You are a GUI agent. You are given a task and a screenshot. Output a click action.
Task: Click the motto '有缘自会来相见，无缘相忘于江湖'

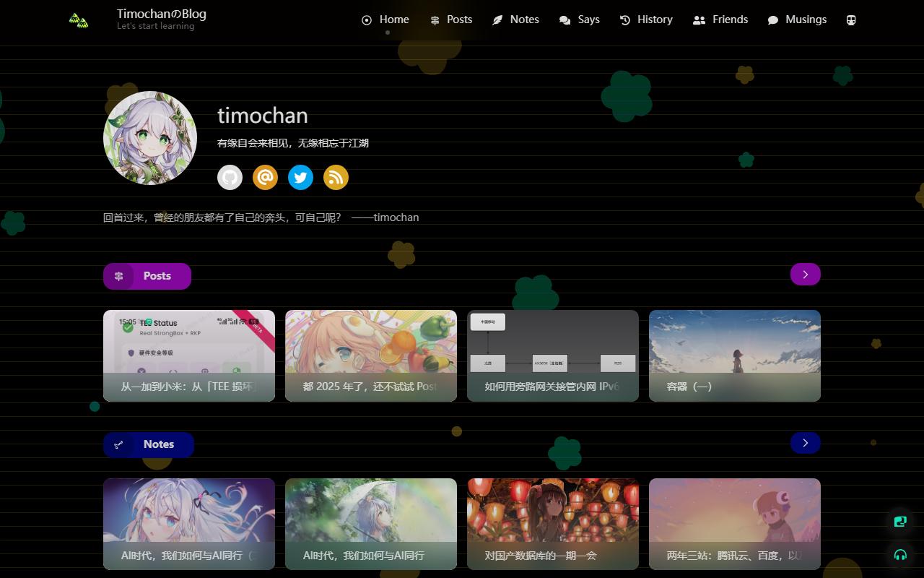point(293,143)
